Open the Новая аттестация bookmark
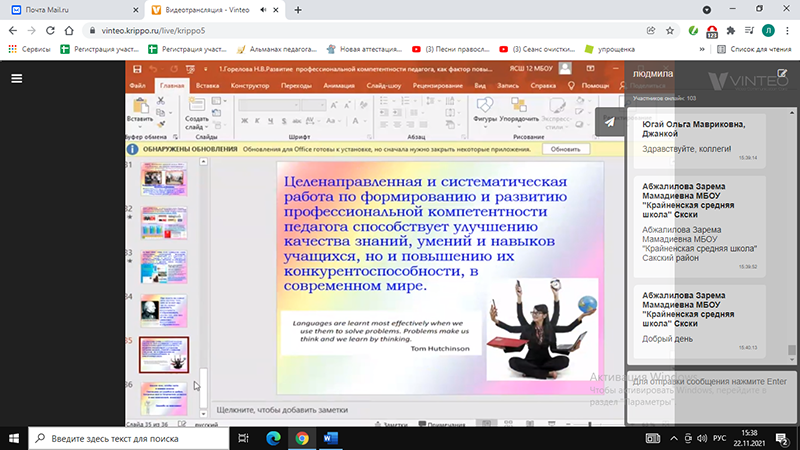The image size is (800, 450). [x=364, y=49]
